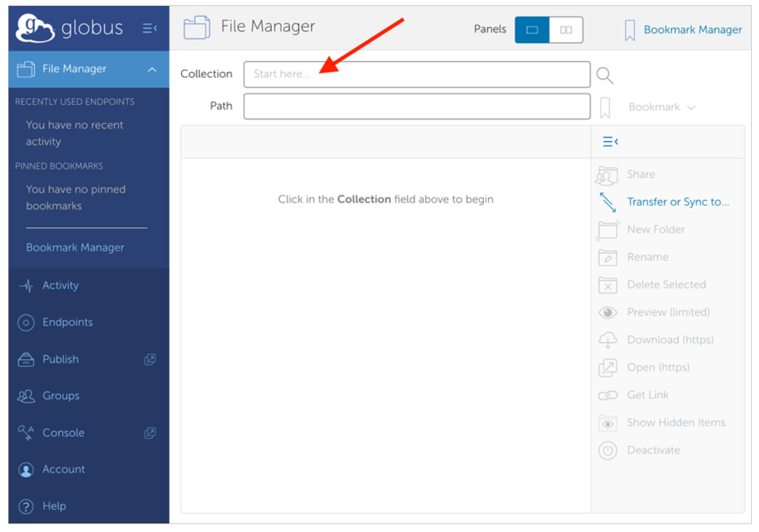This screenshot has width=759, height=532.
Task: Click Console external link icon
Action: point(150,433)
